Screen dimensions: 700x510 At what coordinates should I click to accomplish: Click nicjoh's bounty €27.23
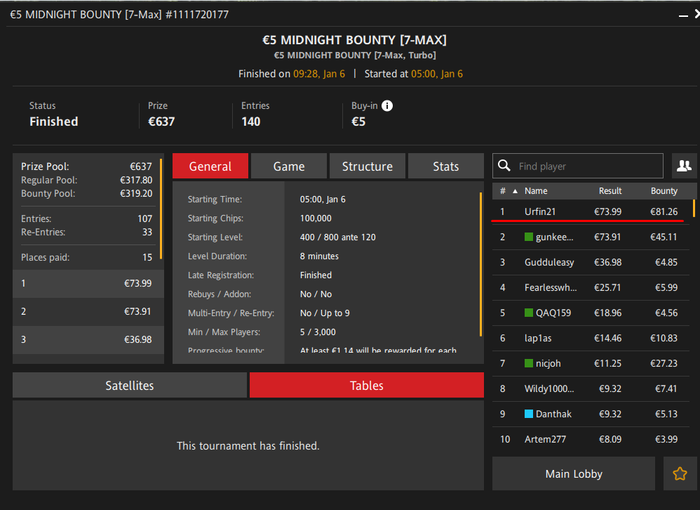[x=664, y=364]
